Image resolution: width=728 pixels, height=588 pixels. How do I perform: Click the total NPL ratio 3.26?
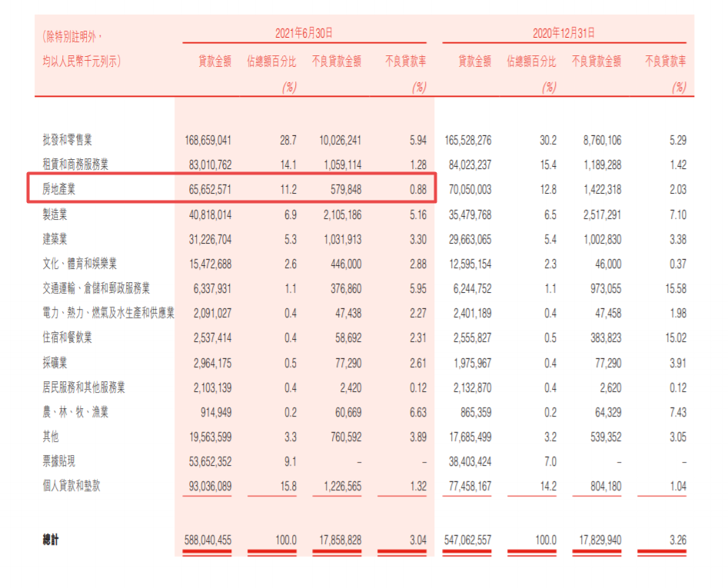(678, 540)
